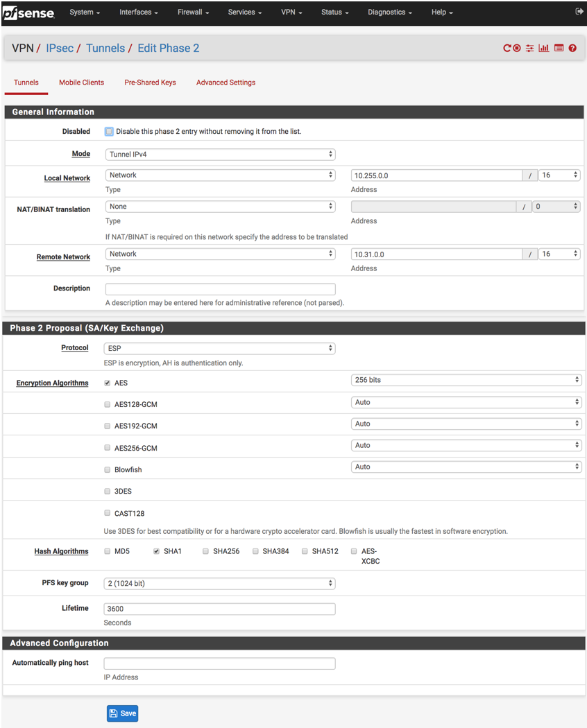Open the PFS key group dropdown
587x728 pixels.
219,583
